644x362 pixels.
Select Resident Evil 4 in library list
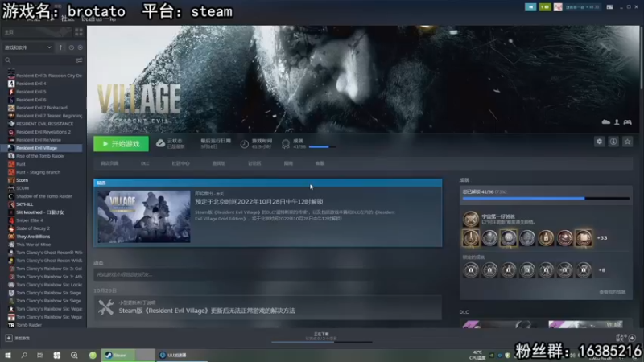click(31, 84)
